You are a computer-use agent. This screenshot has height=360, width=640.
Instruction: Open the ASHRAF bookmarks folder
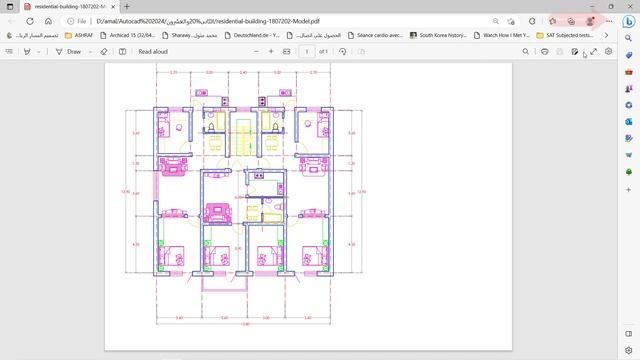click(79, 36)
